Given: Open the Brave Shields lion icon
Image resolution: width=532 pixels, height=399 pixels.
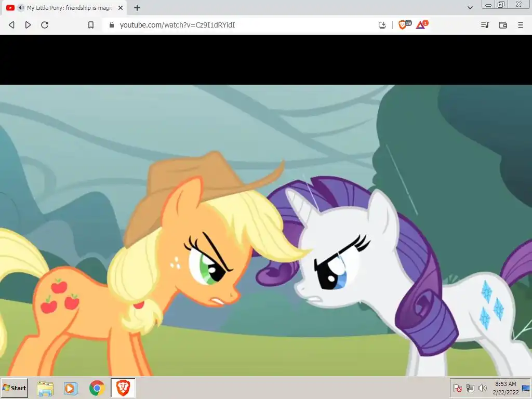Looking at the screenshot, I should [x=403, y=24].
